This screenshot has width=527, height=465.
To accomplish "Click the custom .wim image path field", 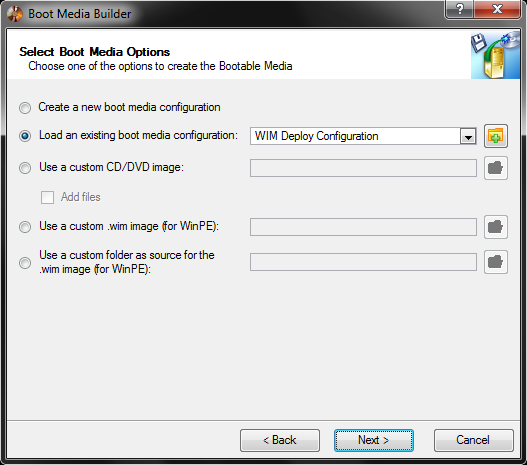I will point(363,227).
